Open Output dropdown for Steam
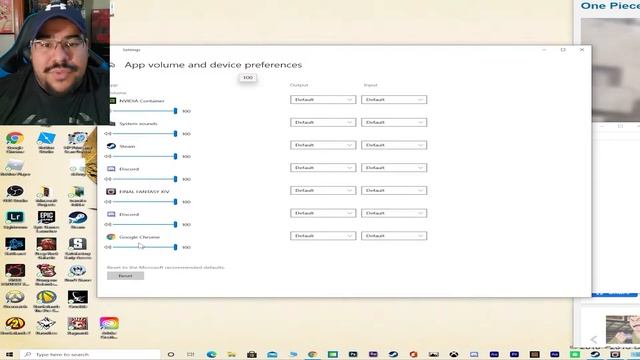Image resolution: width=640 pixels, height=360 pixels. point(323,145)
